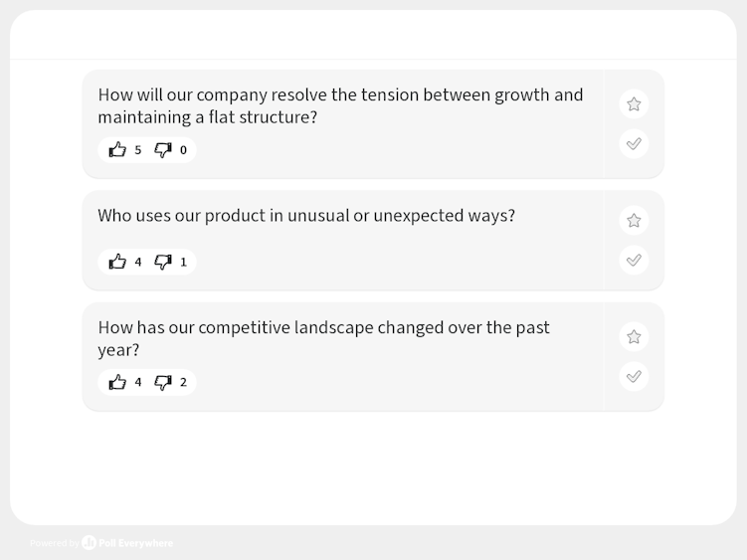
Task: Downvote the competitive landscape question
Action: click(x=163, y=382)
